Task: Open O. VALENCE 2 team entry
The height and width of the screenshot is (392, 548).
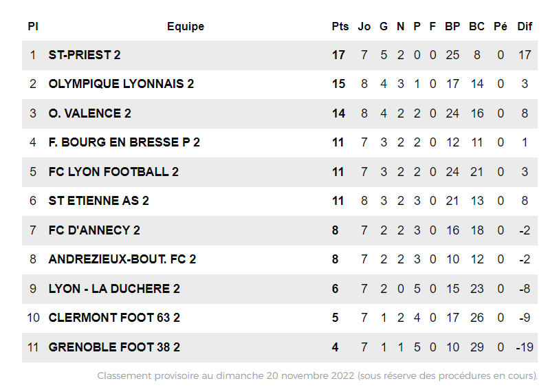Action: click(89, 113)
